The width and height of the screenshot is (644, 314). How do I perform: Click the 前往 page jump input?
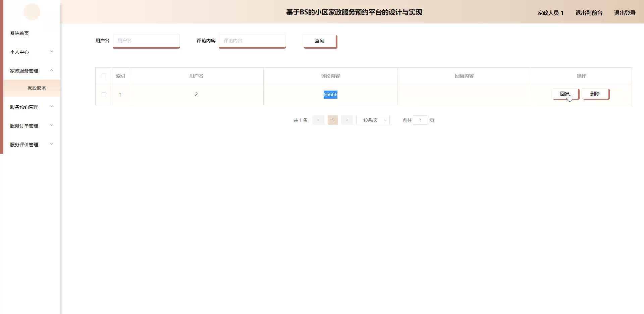click(x=421, y=120)
